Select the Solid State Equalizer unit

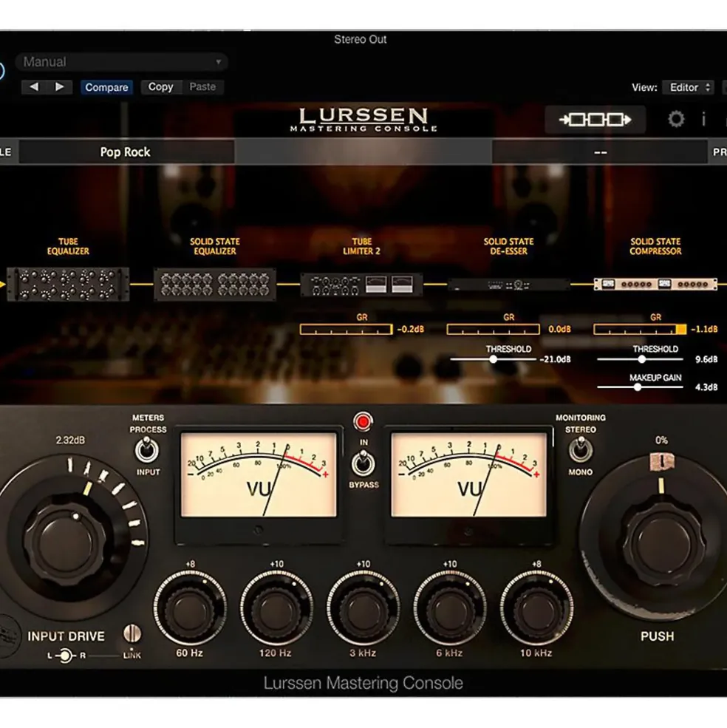point(215,284)
